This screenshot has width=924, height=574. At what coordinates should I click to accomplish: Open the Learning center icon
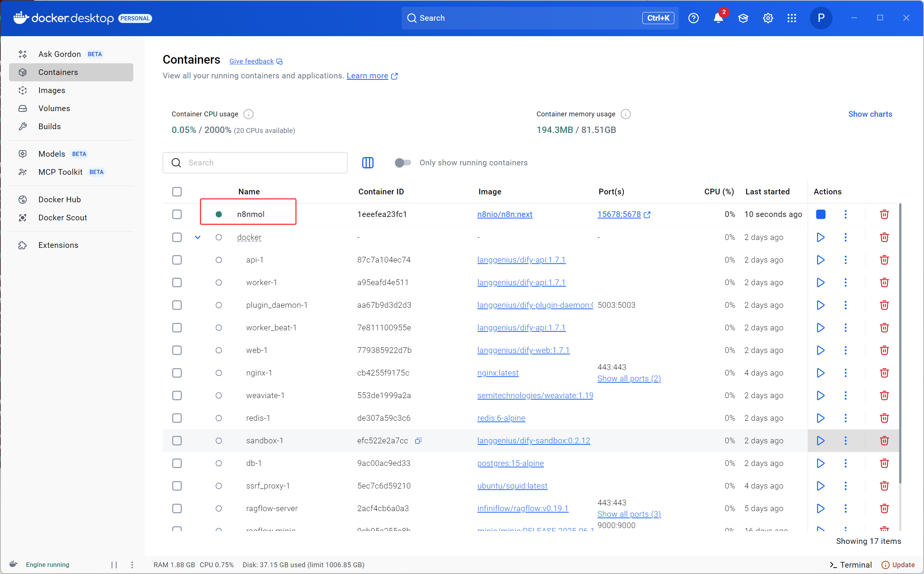743,18
